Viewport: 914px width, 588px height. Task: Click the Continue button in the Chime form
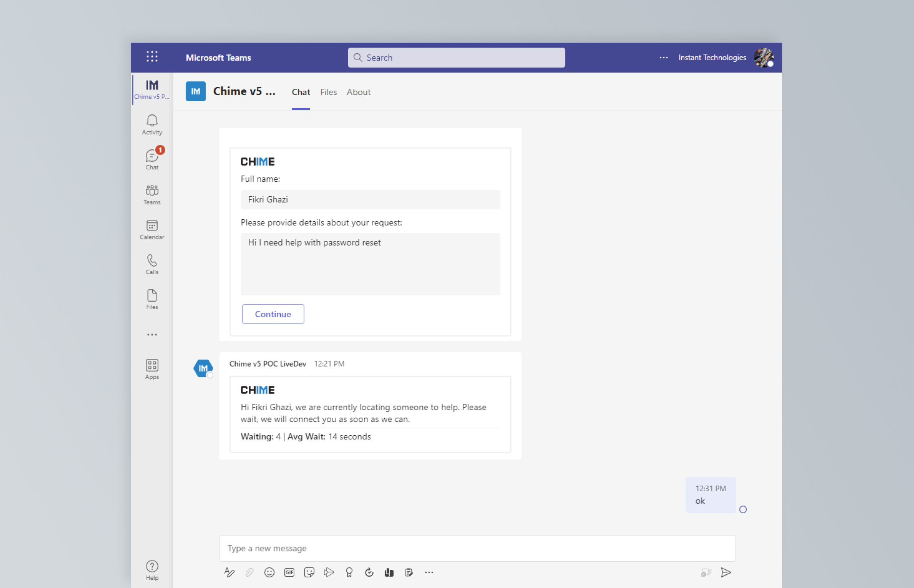click(273, 314)
